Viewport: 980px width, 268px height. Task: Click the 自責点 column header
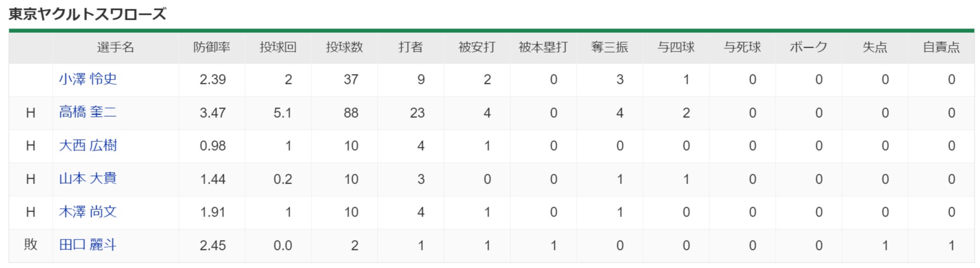coord(941,48)
